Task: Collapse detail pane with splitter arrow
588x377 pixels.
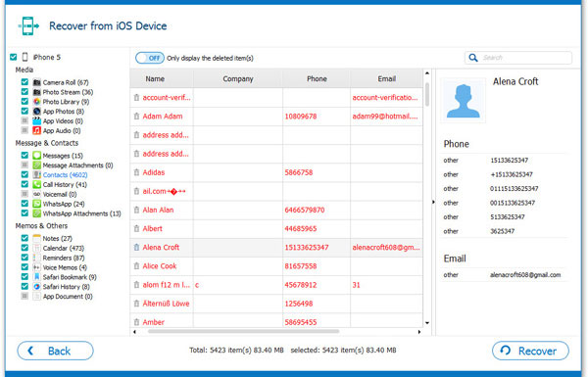Action: click(x=433, y=202)
